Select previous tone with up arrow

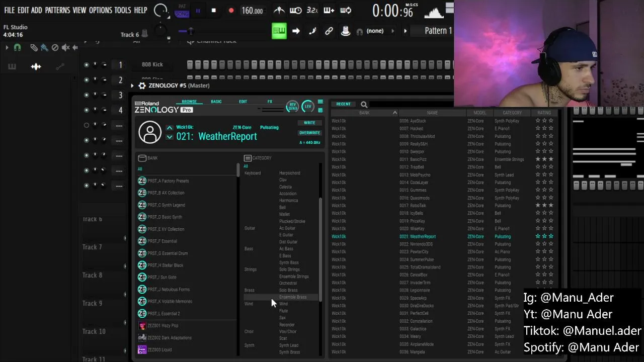(170, 128)
